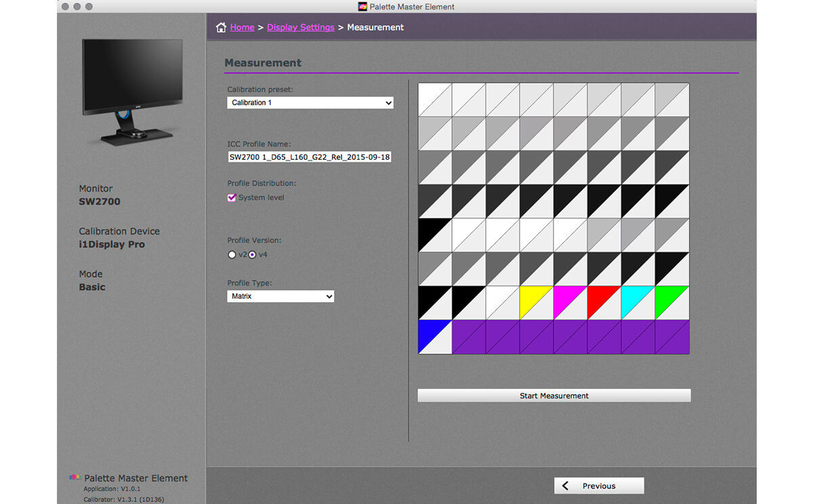Click the left arrow icon on the Previous button
Viewport: 813px width, 504px height.
point(566,486)
